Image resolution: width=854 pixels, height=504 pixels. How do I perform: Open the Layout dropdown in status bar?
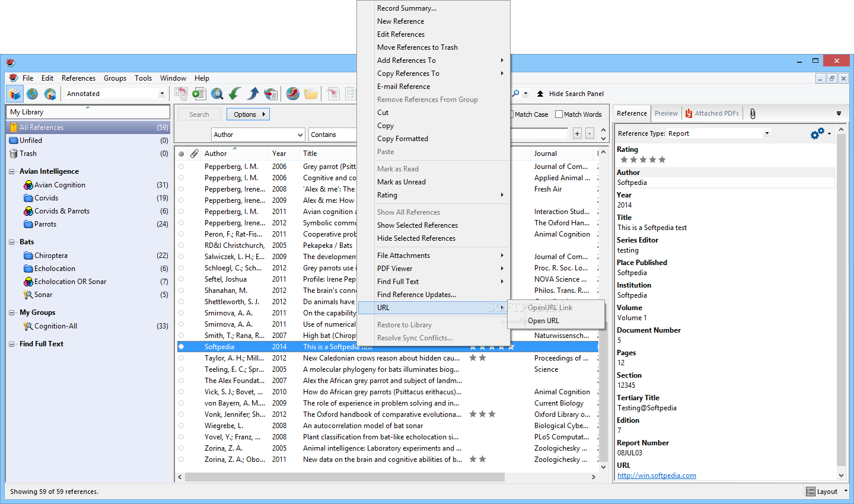(x=827, y=492)
